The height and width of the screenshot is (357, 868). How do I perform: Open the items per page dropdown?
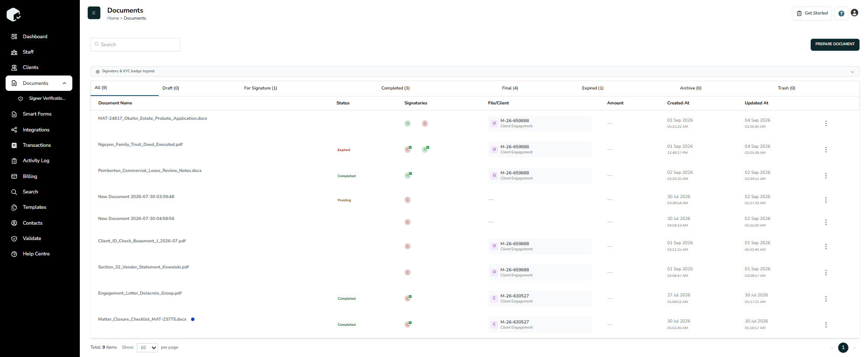[x=147, y=348]
